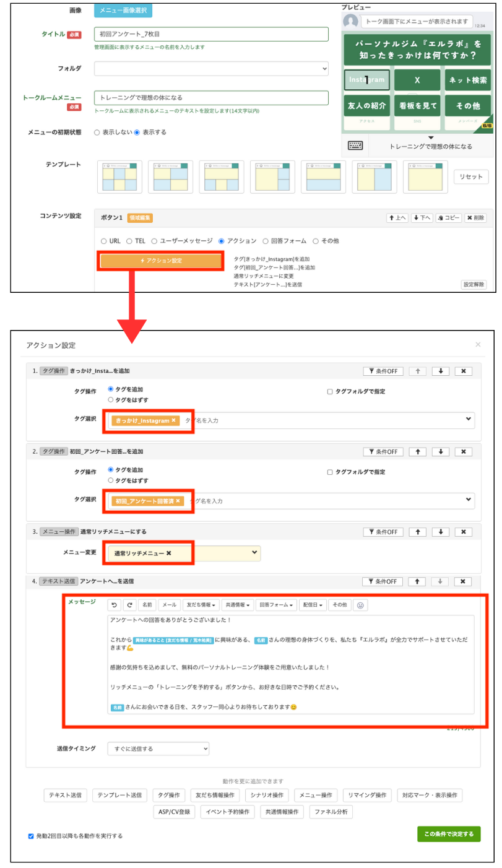Toggle 発動2回目以降も各動作を実行する checkbox

click(x=31, y=836)
